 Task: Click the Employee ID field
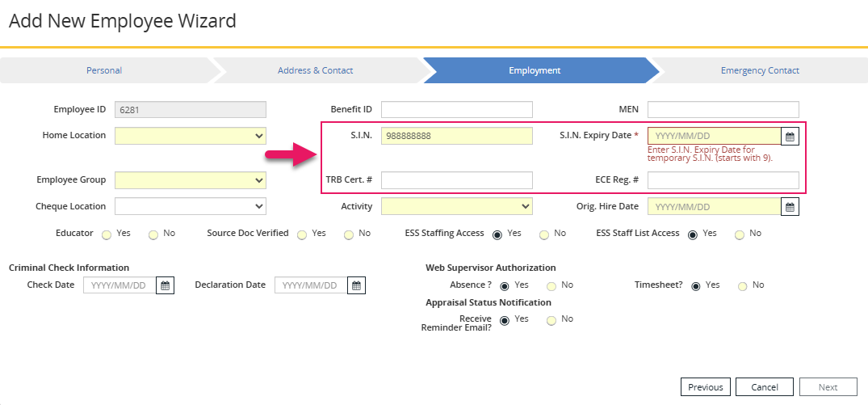coord(191,110)
